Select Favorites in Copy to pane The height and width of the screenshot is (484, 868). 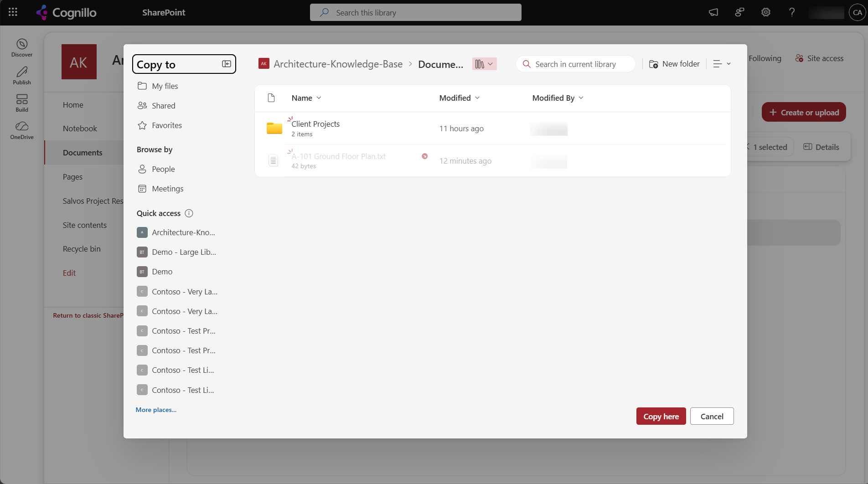(160, 125)
